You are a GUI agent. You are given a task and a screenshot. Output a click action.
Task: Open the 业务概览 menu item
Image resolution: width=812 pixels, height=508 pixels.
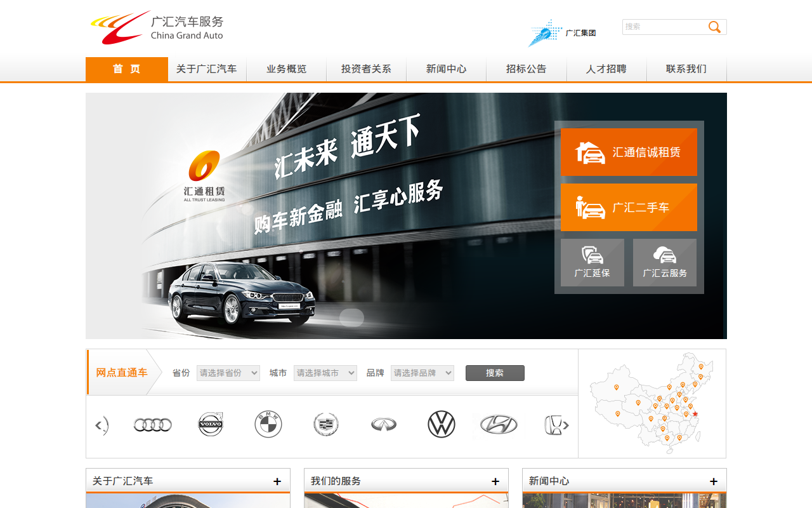click(x=287, y=69)
